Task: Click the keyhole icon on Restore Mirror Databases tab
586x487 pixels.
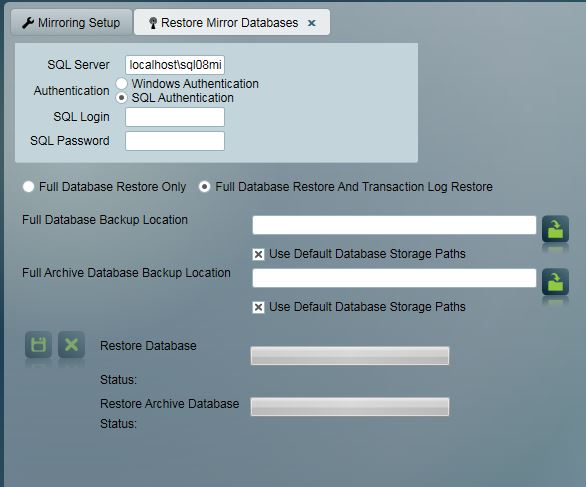Action: tap(152, 23)
